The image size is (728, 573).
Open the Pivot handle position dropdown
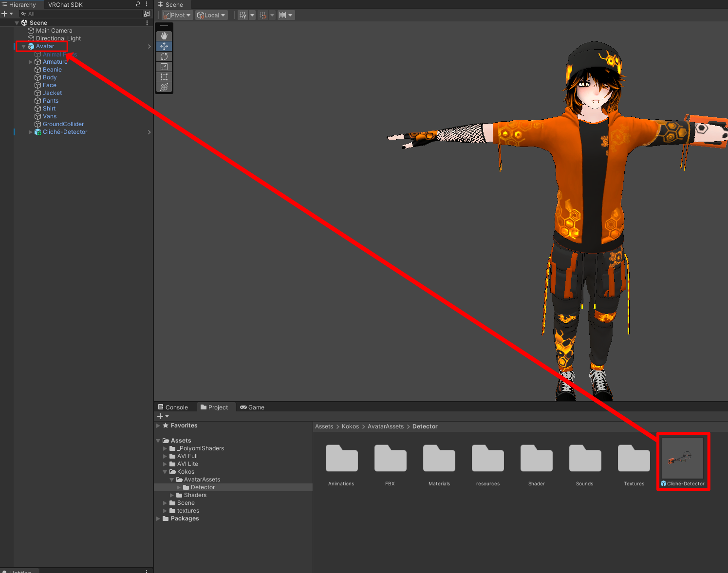177,15
